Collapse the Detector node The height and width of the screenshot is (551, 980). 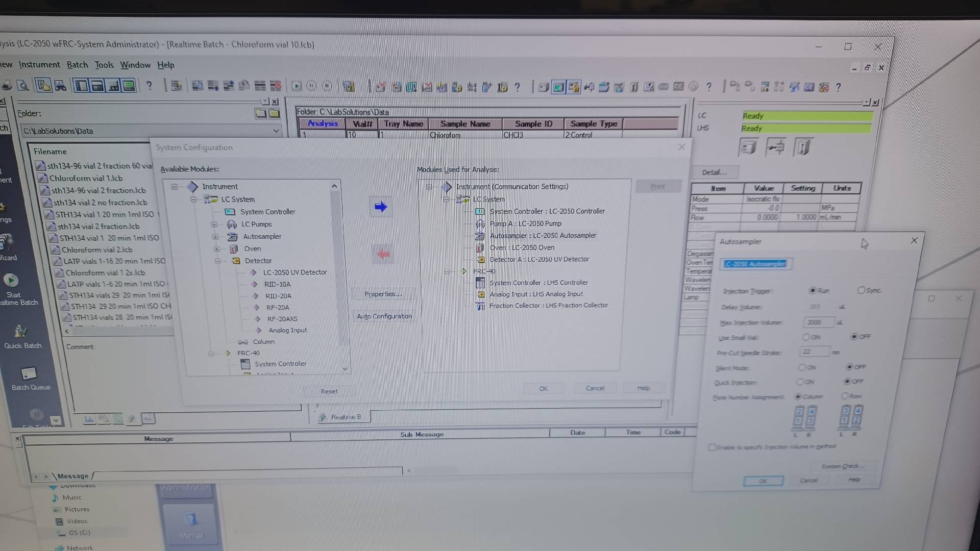[218, 261]
